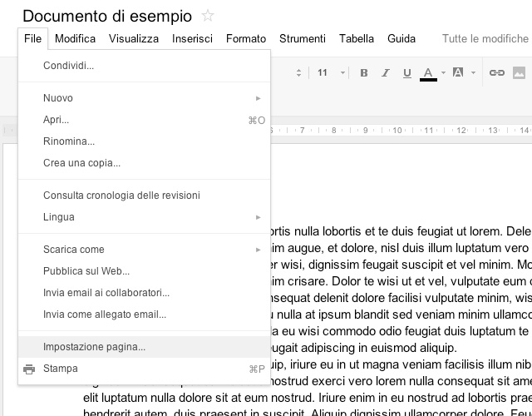
Task: Toggle bold formatting
Action: [364, 73]
